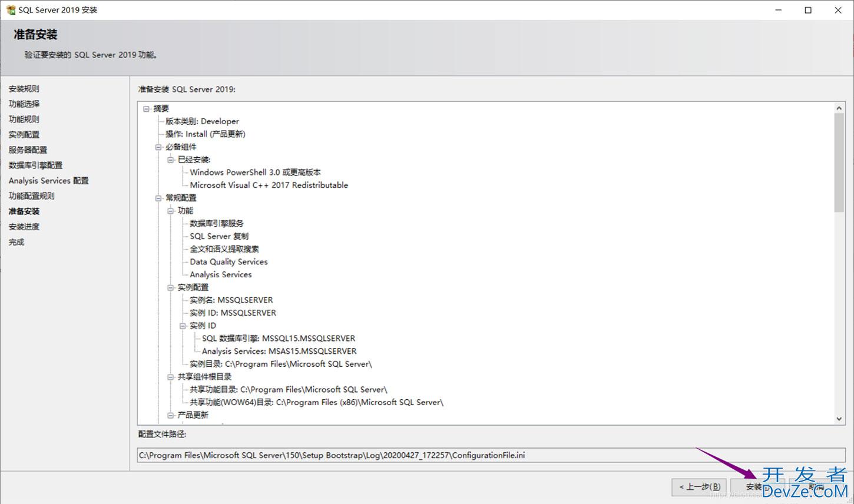
Task: Go to the 服务器配置 step
Action: click(x=28, y=150)
